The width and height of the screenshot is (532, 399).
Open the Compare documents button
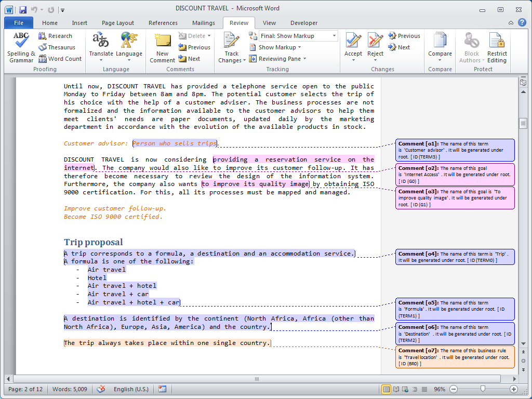[440, 47]
